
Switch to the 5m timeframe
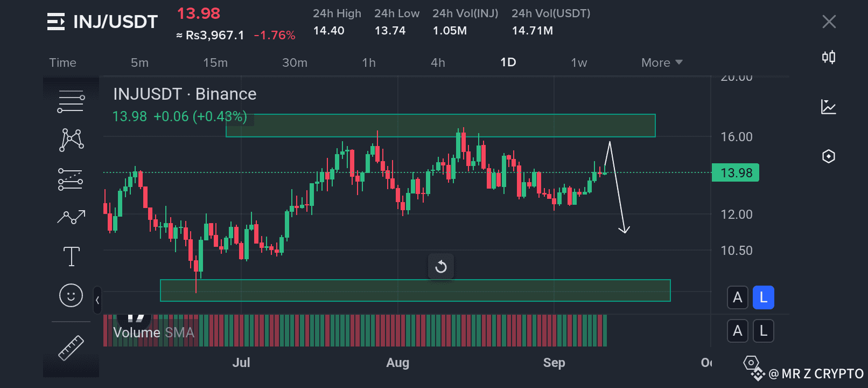point(139,63)
